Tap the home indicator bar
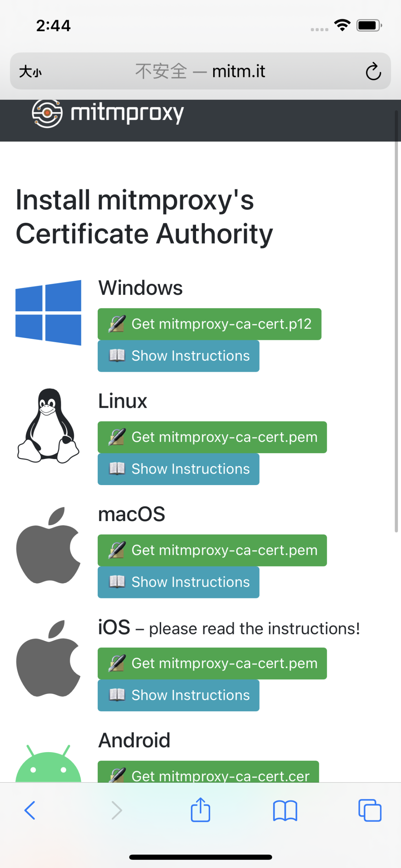Image resolution: width=401 pixels, height=868 pixels. click(x=200, y=857)
